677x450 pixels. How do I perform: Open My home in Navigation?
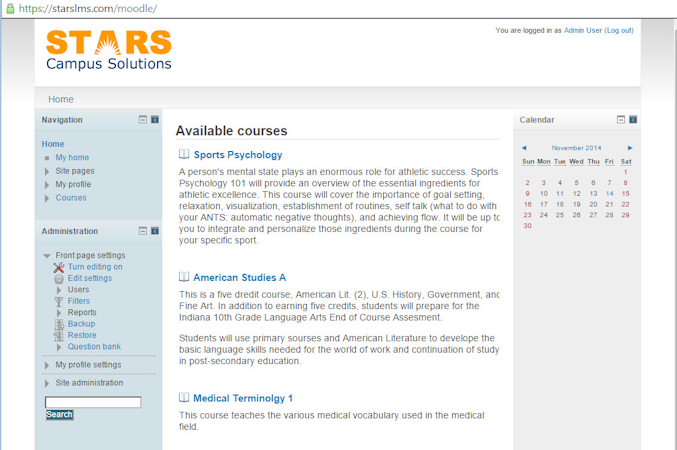[72, 157]
